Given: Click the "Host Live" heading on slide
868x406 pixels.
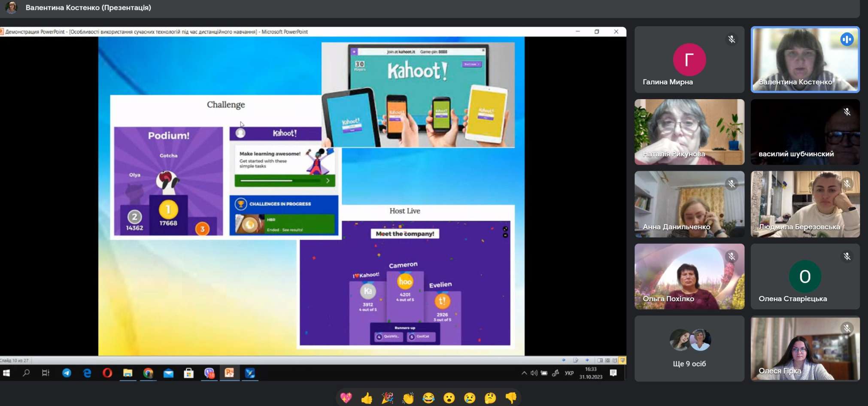Looking at the screenshot, I should pyautogui.click(x=405, y=211).
